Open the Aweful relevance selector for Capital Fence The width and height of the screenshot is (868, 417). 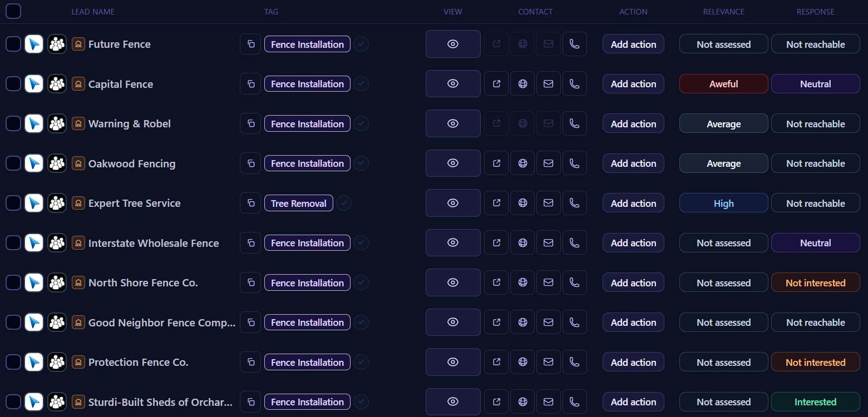724,84
